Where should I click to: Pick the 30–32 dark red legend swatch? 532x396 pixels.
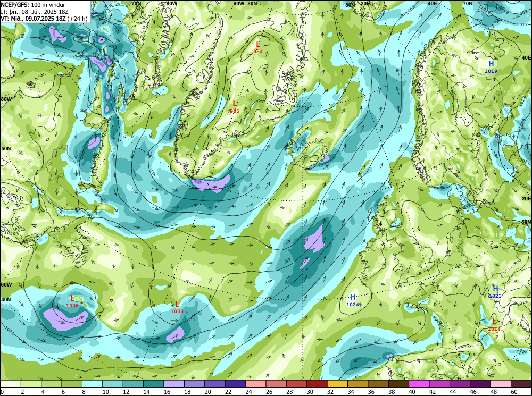click(x=317, y=384)
